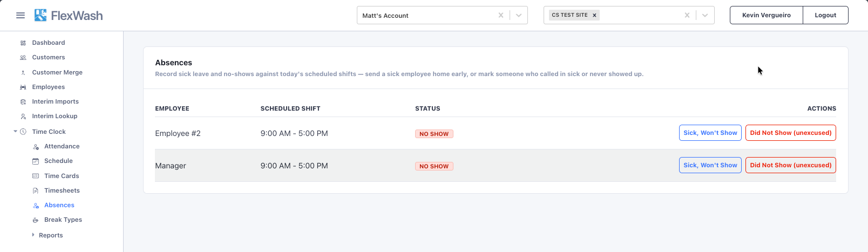This screenshot has width=868, height=252.
Task: Click the Time Cards sidebar icon
Action: click(36, 176)
